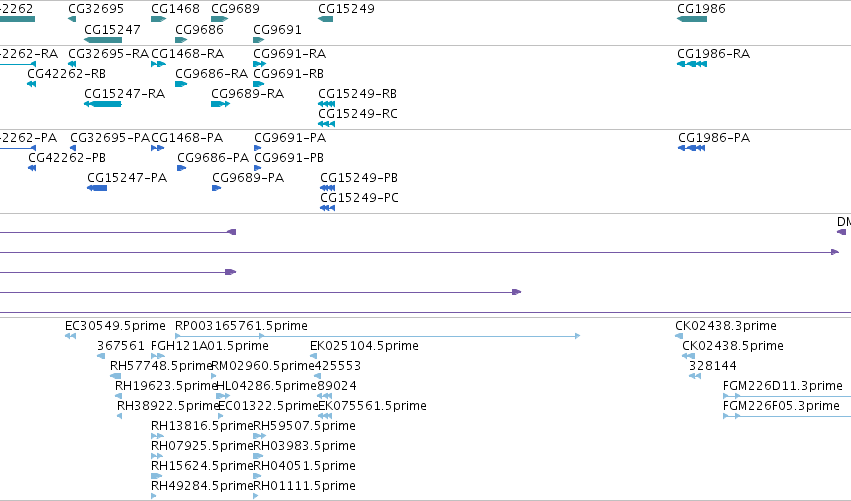Select EST RM02960.5prime
Image resolution: width=851 pixels, height=501 pixels.
263,366
